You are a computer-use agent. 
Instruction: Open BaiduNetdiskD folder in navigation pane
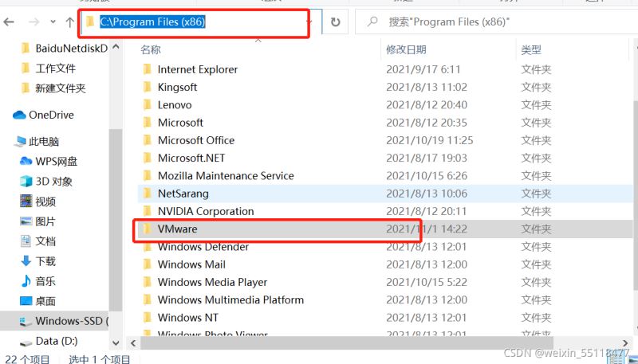click(x=72, y=49)
